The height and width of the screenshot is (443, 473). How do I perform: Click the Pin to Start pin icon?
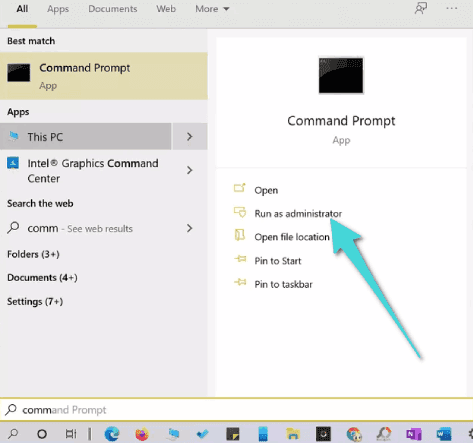pos(240,259)
